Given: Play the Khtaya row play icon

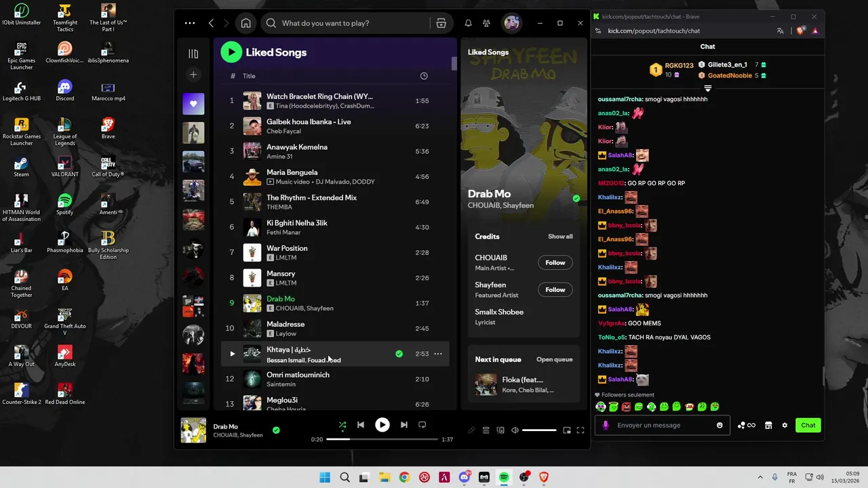Looking at the screenshot, I should (232, 354).
